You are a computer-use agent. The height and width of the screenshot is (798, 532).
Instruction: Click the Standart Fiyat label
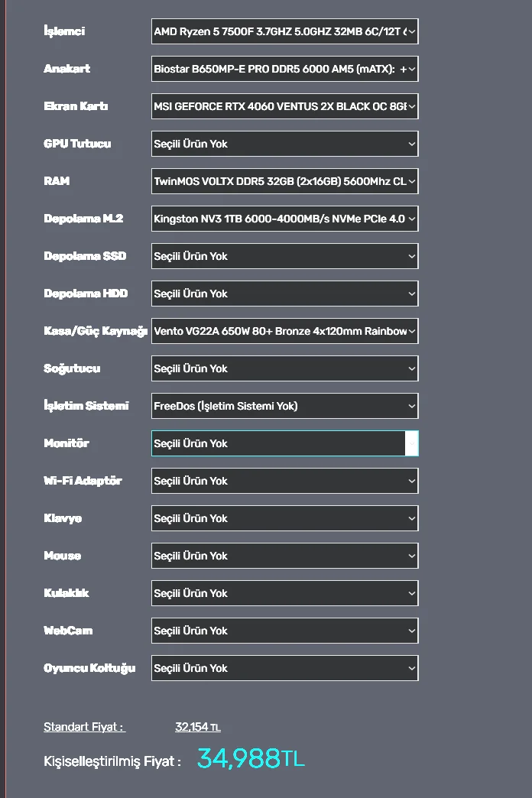85,727
